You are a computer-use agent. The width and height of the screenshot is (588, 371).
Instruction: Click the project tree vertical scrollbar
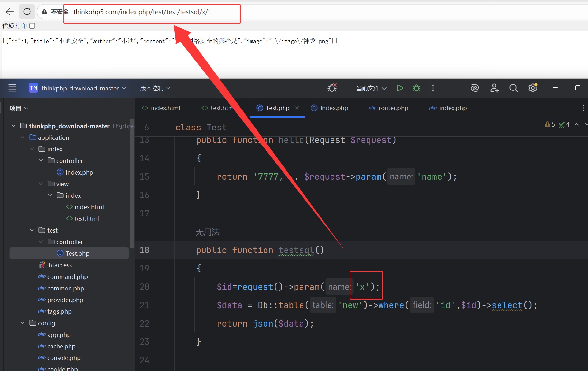pos(132,184)
